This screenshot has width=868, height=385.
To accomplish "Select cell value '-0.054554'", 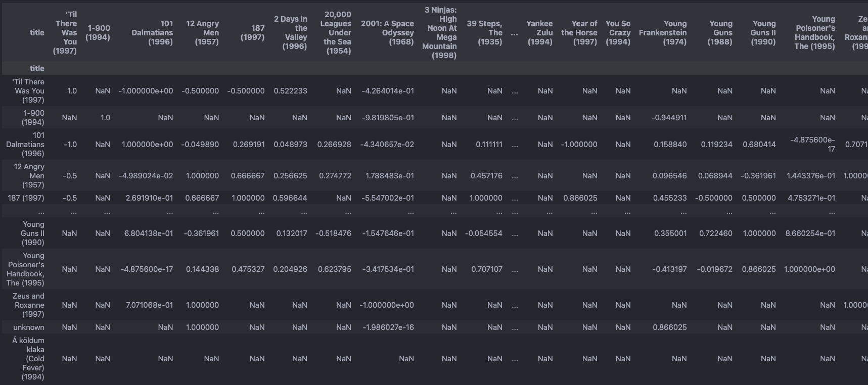I will coord(484,233).
